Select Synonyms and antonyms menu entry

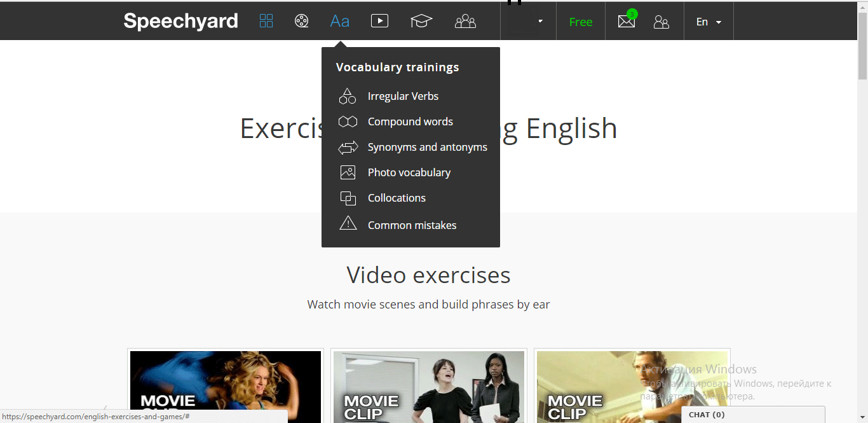(427, 147)
